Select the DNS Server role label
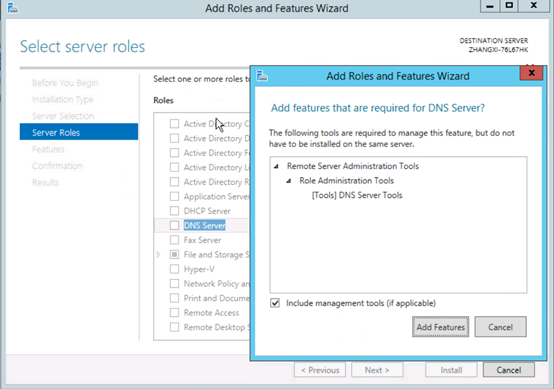The height and width of the screenshot is (389, 554). pos(205,225)
